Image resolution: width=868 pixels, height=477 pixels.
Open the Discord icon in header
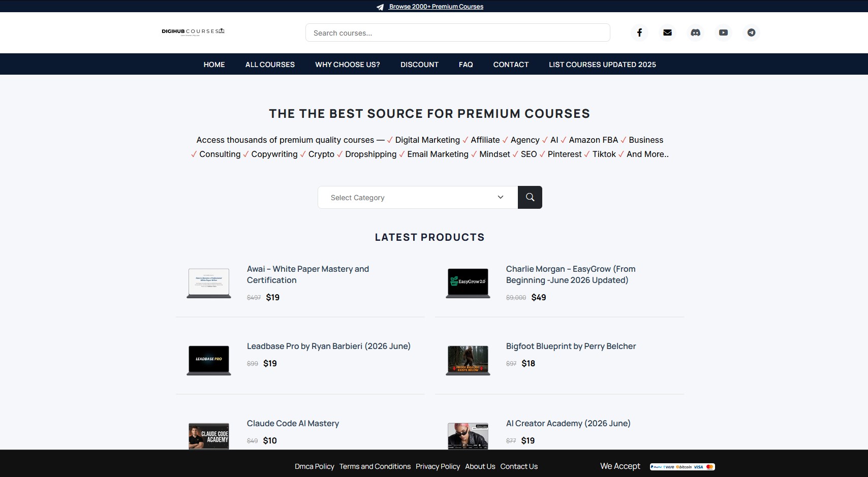(695, 33)
